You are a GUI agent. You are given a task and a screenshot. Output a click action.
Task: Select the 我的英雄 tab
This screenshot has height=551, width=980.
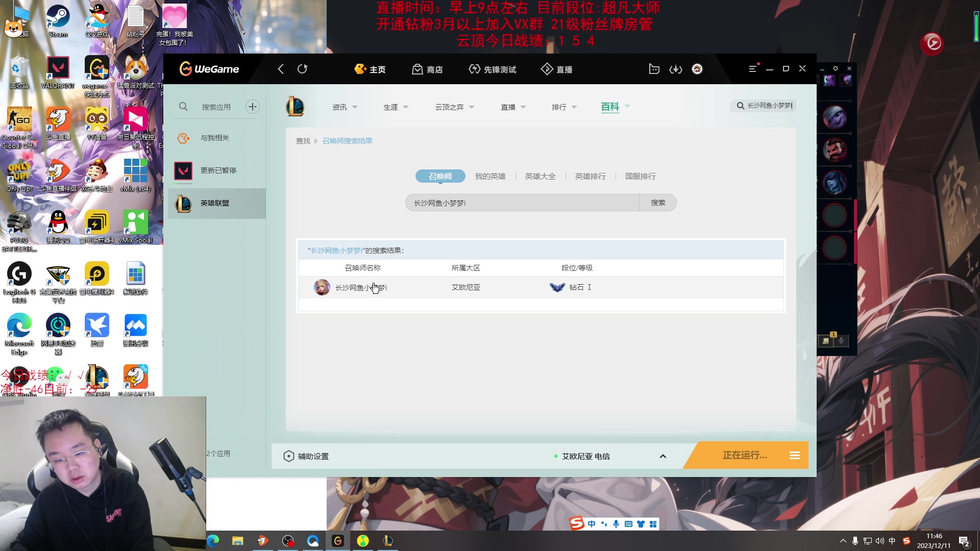click(x=490, y=176)
